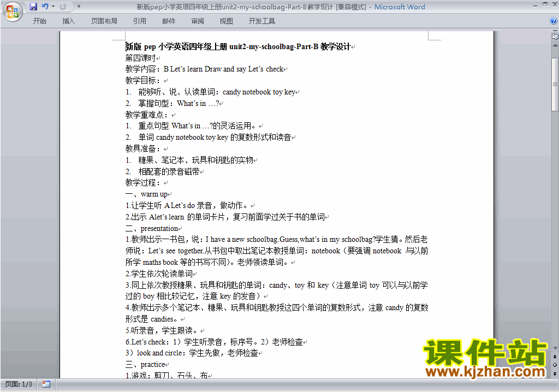
Task: Click the heading 教学过程：
Action: [143, 183]
